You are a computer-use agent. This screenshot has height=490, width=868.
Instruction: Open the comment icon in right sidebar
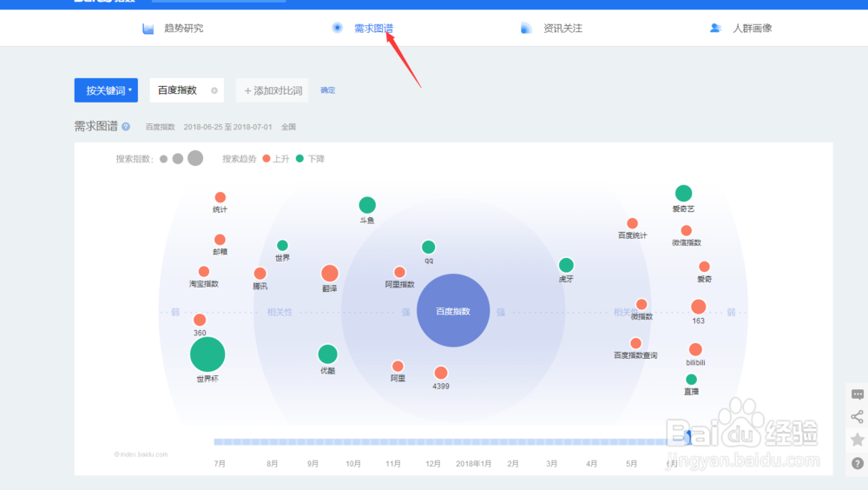(x=858, y=394)
